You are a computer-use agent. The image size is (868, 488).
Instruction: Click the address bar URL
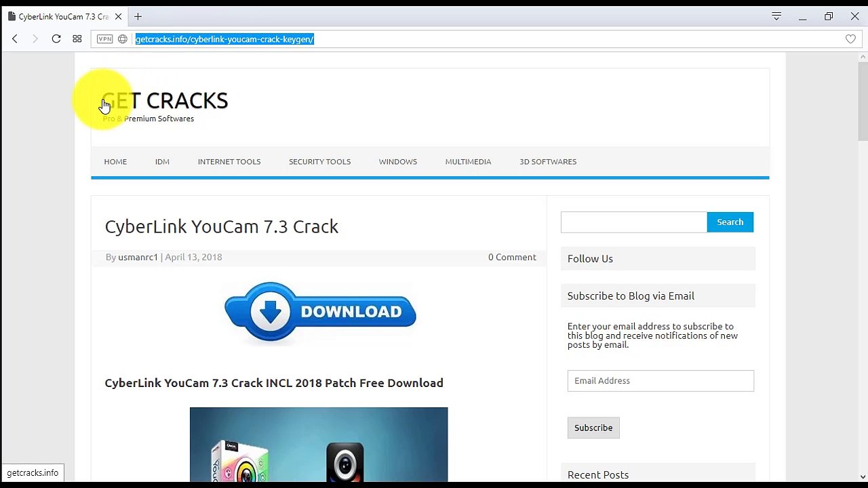[x=224, y=39]
